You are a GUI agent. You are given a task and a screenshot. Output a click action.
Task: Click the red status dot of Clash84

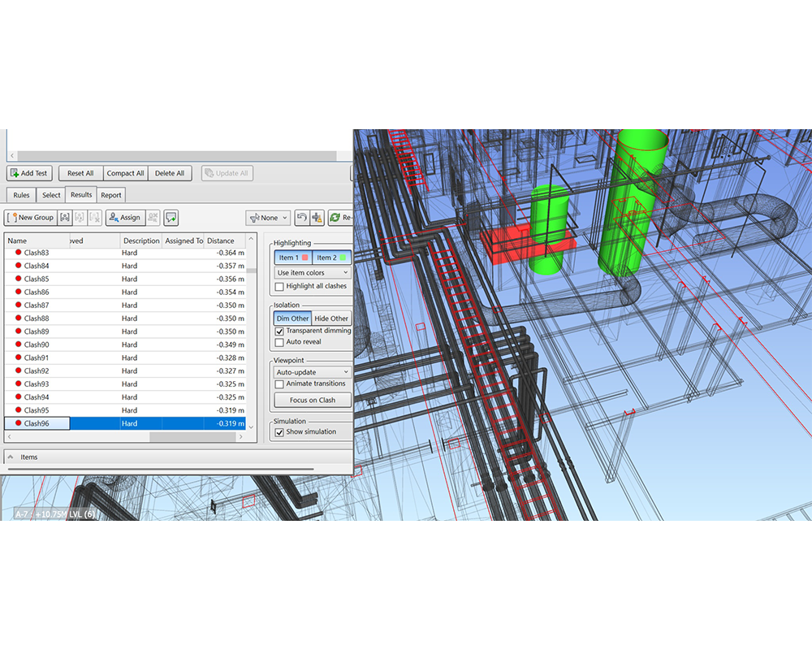coord(18,266)
